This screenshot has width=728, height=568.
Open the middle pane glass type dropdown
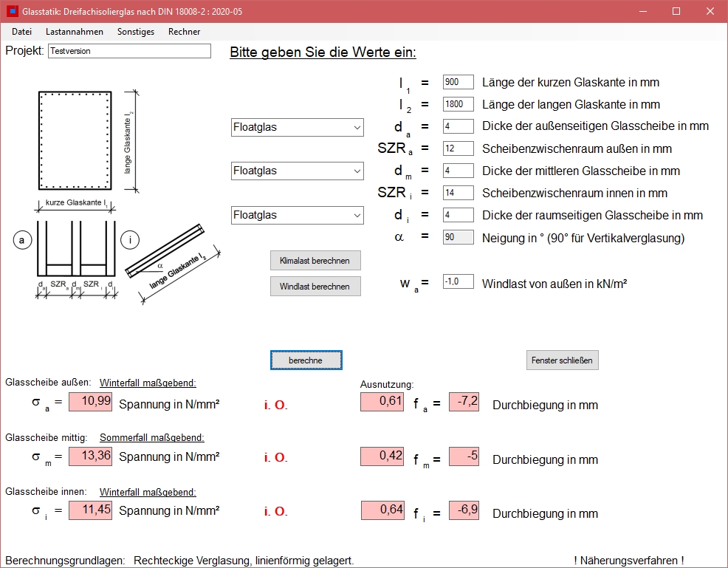point(297,171)
